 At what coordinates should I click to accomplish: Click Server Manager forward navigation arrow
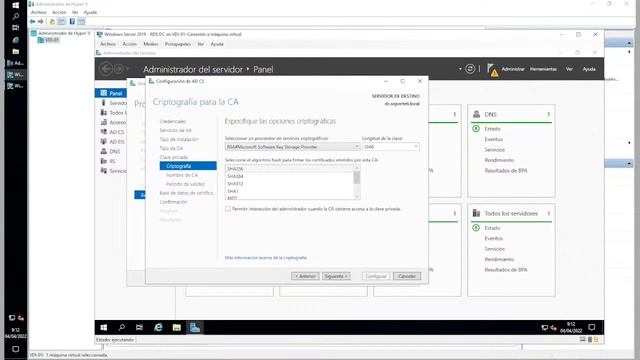coord(119,69)
